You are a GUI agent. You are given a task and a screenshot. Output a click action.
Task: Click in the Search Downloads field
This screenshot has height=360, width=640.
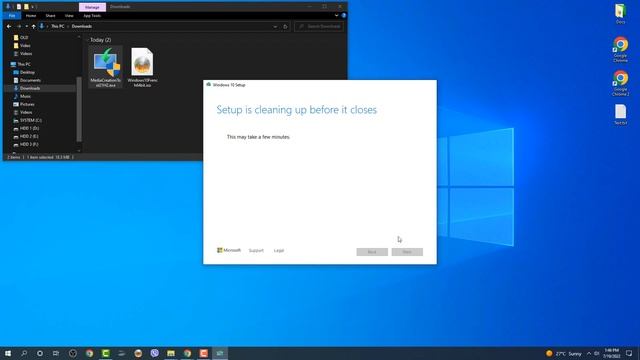point(319,27)
